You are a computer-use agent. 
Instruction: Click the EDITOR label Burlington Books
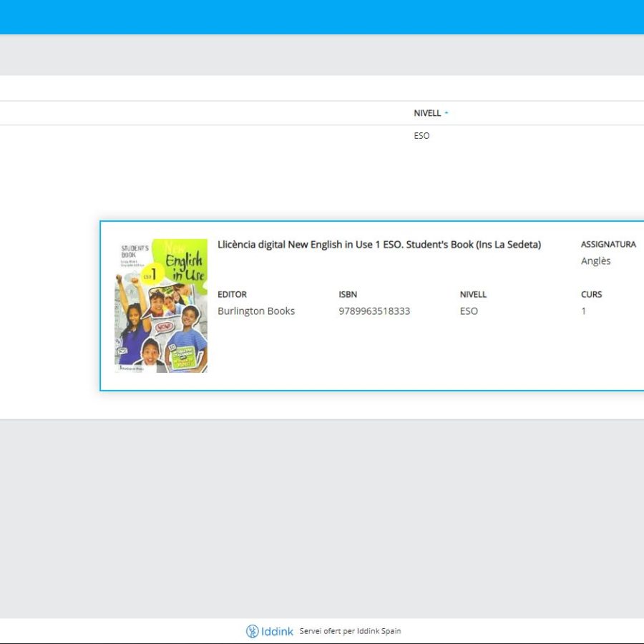point(256,311)
